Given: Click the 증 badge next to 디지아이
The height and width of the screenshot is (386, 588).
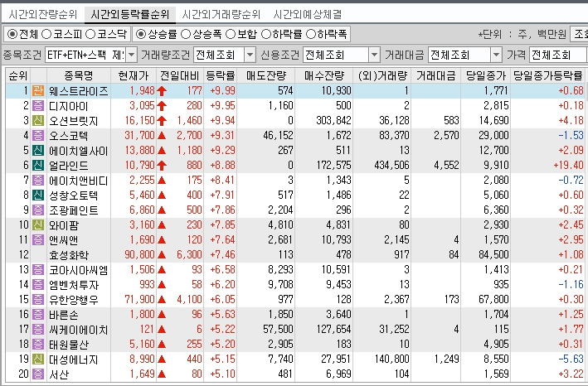Looking at the screenshot, I should click(x=38, y=105).
